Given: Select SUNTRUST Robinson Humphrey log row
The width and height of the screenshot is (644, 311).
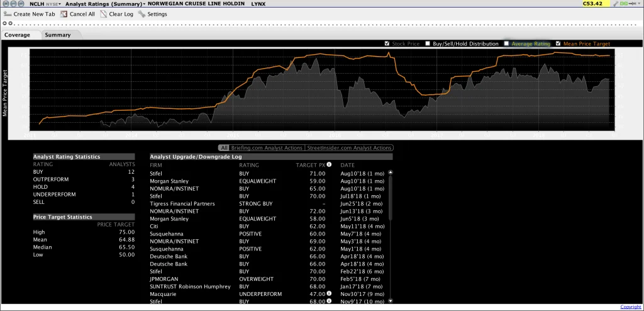Looking at the screenshot, I should pos(268,286).
